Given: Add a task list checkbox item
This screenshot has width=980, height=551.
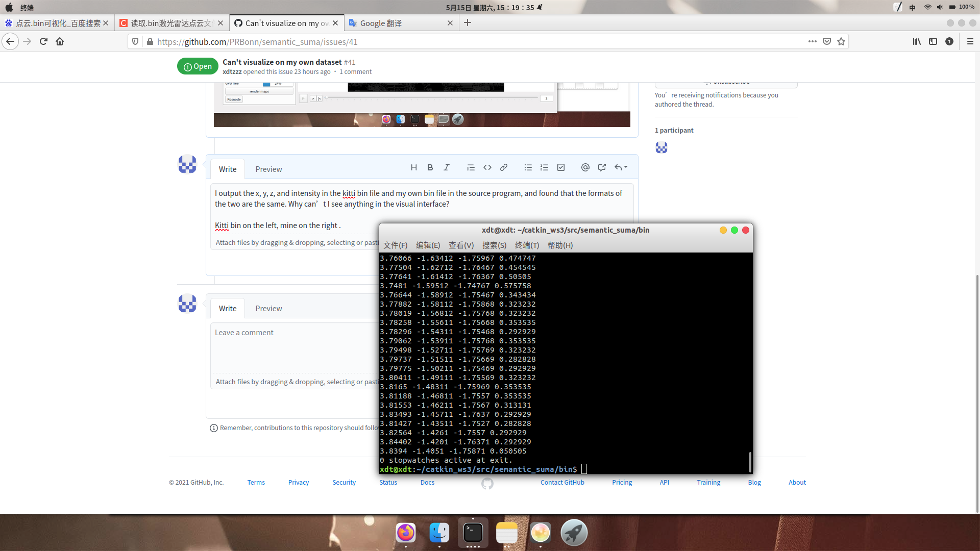Looking at the screenshot, I should [561, 167].
